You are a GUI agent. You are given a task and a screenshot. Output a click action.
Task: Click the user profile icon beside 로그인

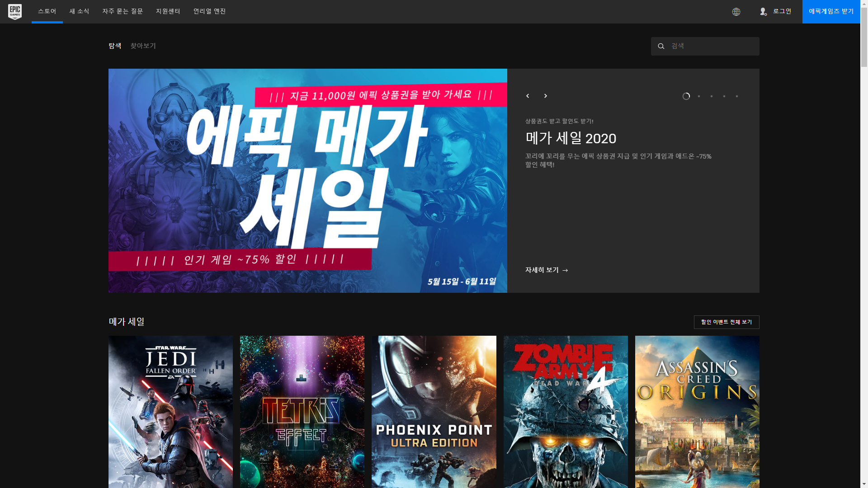(764, 12)
